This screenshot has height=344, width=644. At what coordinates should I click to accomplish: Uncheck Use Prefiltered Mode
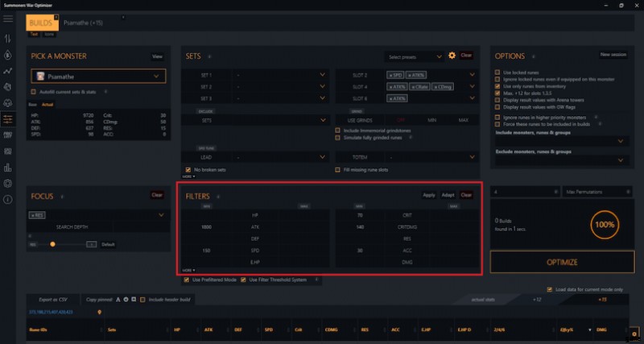187,280
